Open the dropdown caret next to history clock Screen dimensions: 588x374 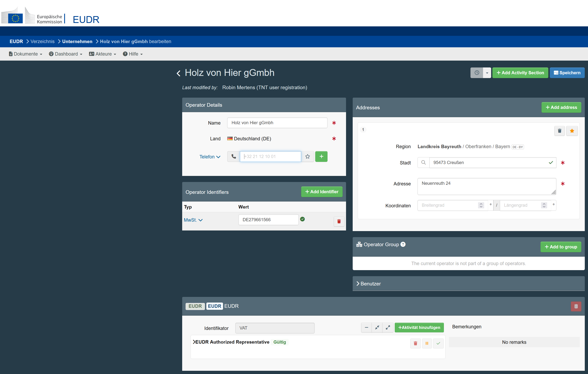coord(487,73)
